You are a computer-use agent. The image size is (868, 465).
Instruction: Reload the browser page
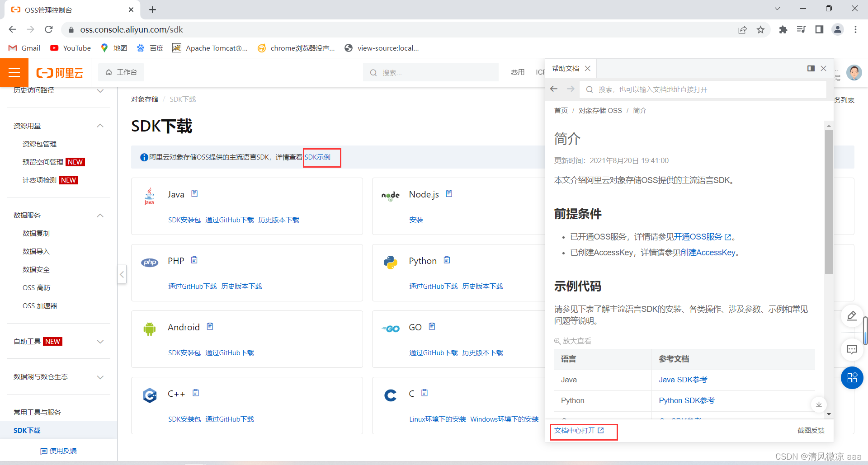click(x=49, y=29)
